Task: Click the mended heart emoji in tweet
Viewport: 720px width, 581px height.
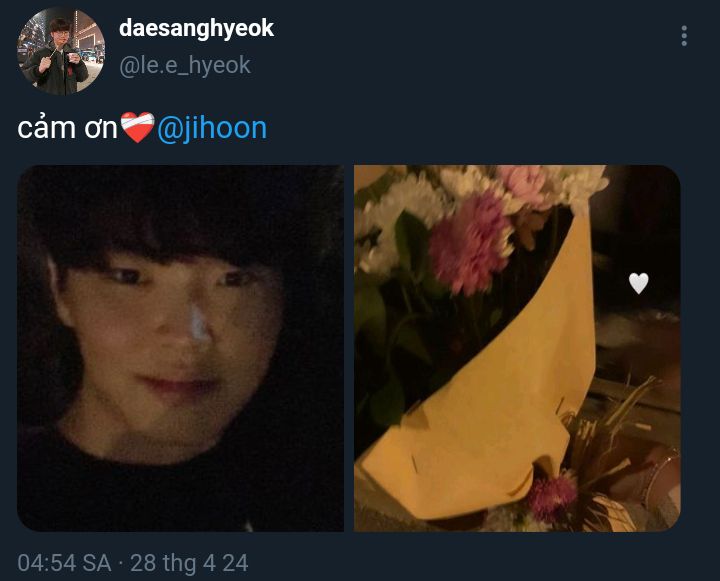Action: (x=137, y=128)
